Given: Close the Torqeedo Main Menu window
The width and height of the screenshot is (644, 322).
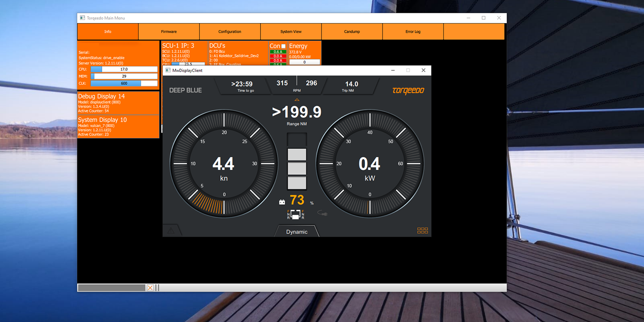Looking at the screenshot, I should coord(499,18).
